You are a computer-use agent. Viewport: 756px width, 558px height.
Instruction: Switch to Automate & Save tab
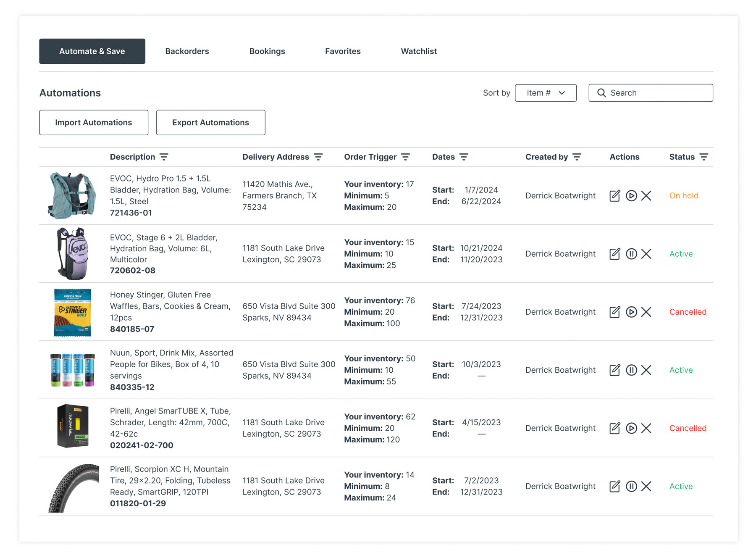92,51
